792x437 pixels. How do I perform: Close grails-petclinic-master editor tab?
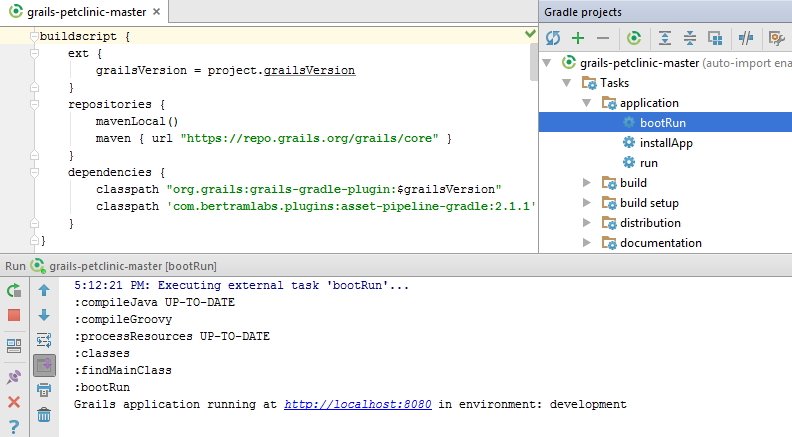[x=157, y=12]
